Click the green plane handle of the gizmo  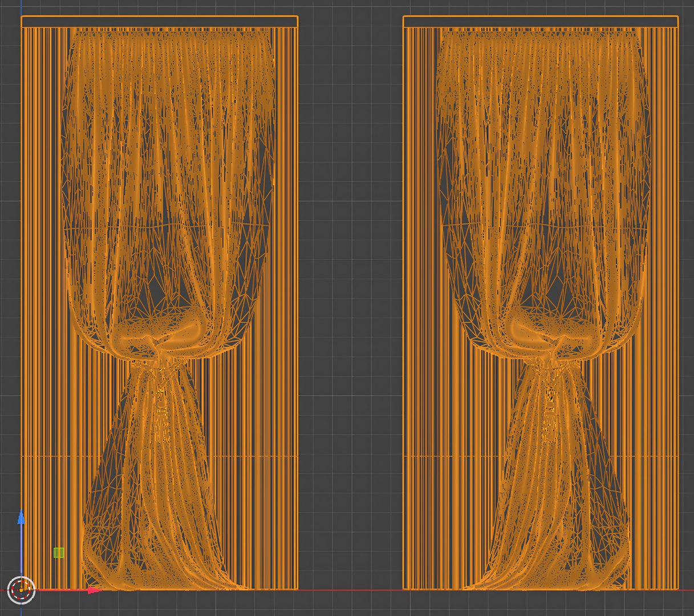(x=59, y=553)
